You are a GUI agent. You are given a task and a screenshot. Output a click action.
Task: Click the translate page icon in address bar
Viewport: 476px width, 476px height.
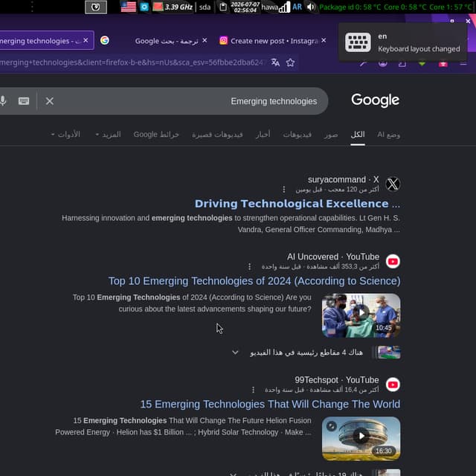pyautogui.click(x=275, y=62)
